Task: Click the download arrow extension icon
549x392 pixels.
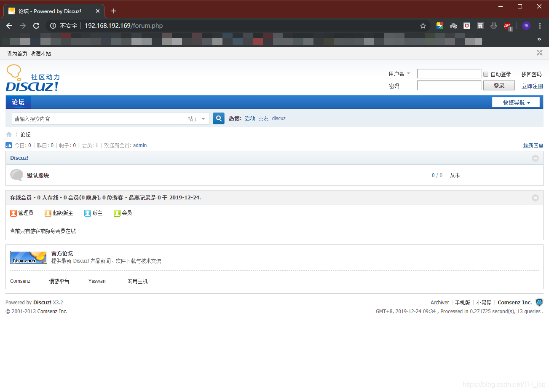Action: point(494,26)
